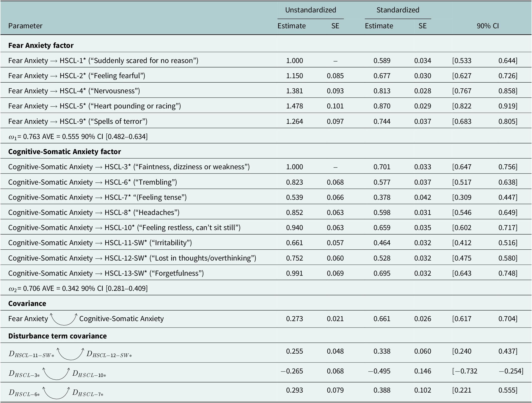
Task: Click the CI upper bound 0.555]
Action: pos(508,390)
